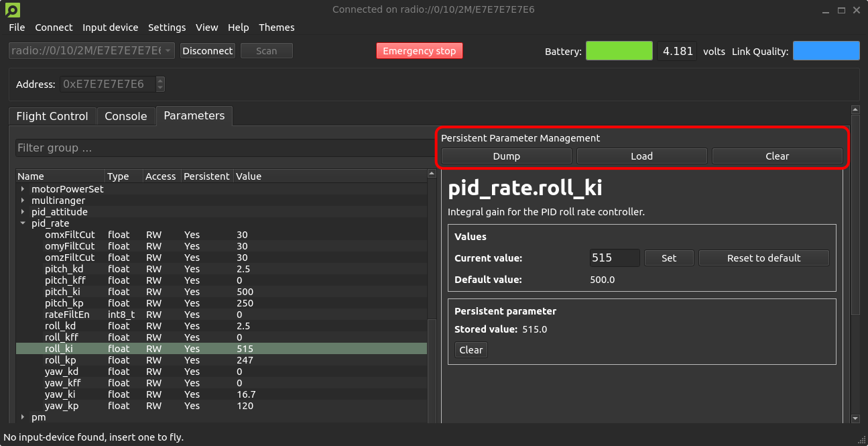The height and width of the screenshot is (446, 868).
Task: Select the rateFiltEn parameter row
Action: click(221, 315)
